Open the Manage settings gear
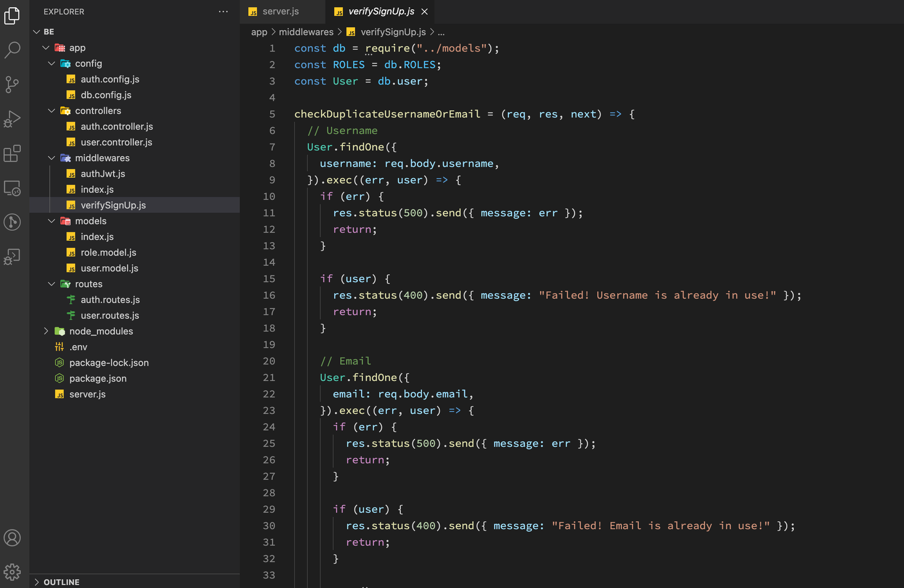Screen dimensions: 904x588 tap(12, 572)
